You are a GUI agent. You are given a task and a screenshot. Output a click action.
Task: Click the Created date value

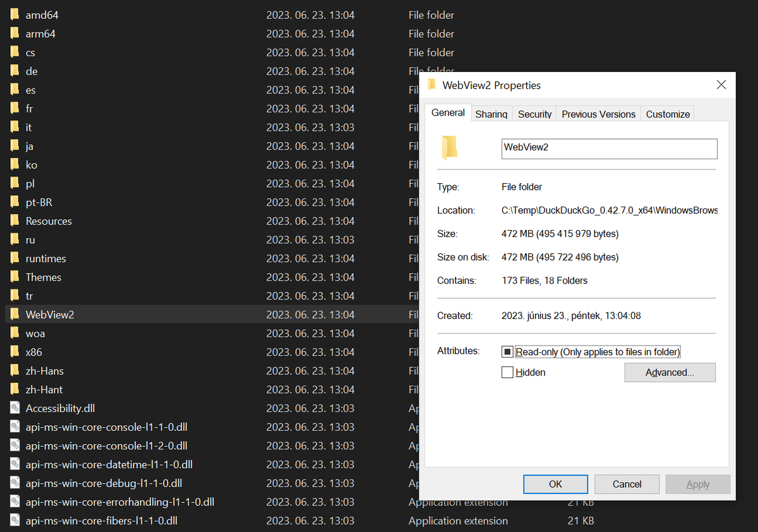(571, 315)
